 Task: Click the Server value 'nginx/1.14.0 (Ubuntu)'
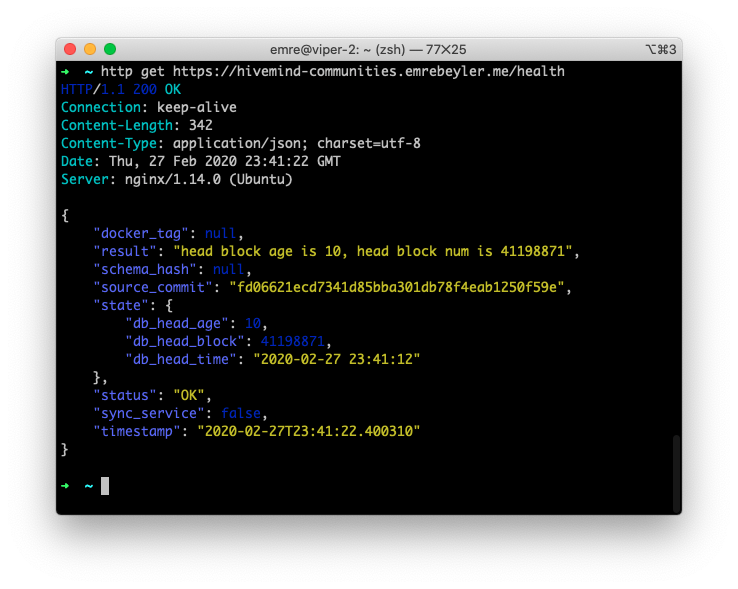pyautogui.click(x=209, y=179)
